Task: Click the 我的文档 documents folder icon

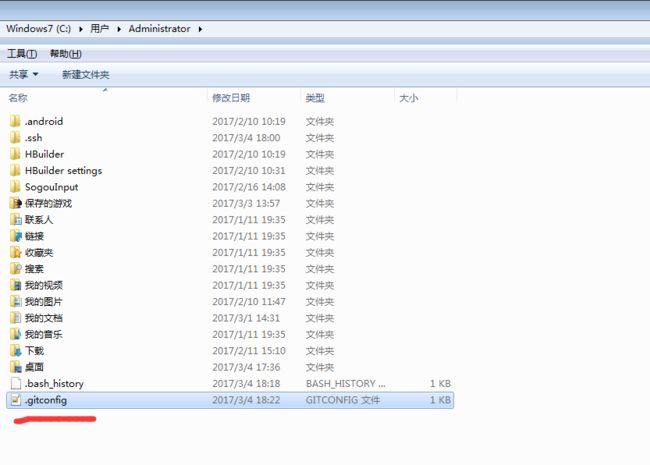Action: tap(15, 318)
